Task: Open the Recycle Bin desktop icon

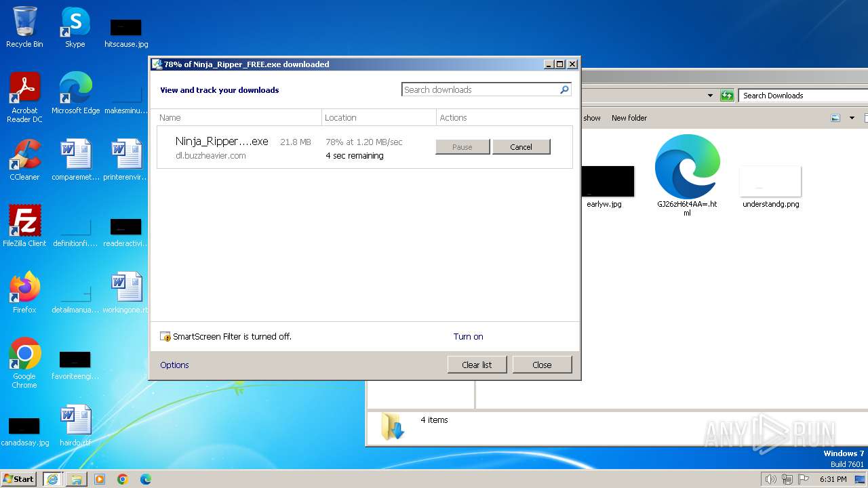Action: point(24,27)
